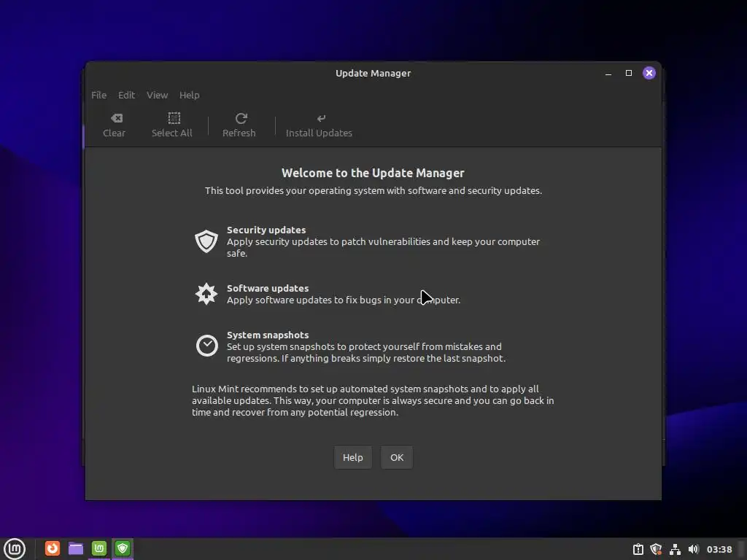This screenshot has width=747, height=560.
Task: Click the update shield tray icon
Action: pos(656,549)
